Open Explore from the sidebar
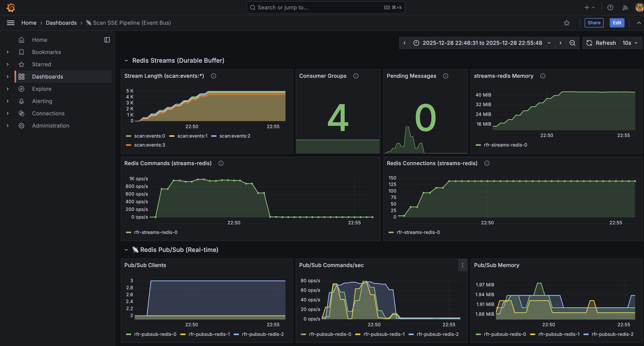The width and height of the screenshot is (644, 346). click(42, 89)
